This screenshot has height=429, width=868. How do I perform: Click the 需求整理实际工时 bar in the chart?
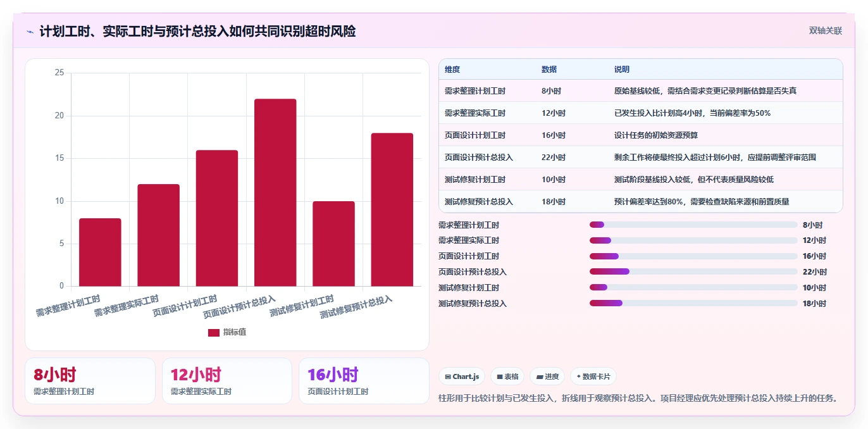158,235
